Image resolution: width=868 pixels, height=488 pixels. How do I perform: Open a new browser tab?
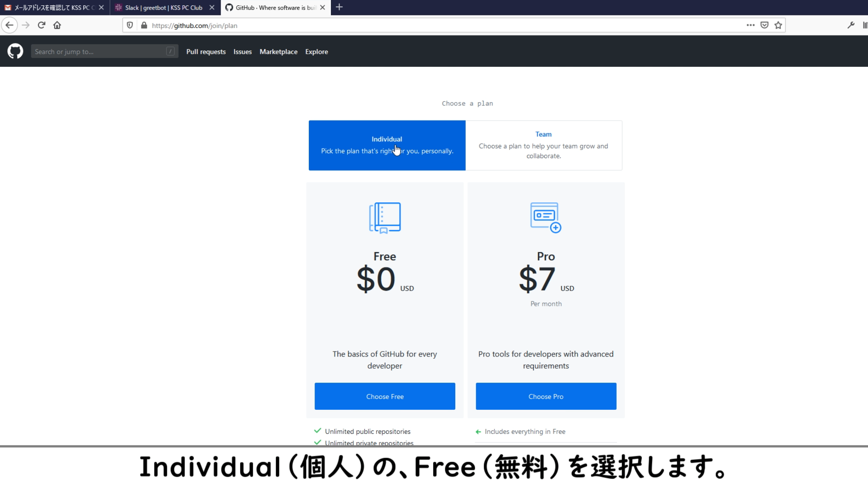(x=339, y=7)
